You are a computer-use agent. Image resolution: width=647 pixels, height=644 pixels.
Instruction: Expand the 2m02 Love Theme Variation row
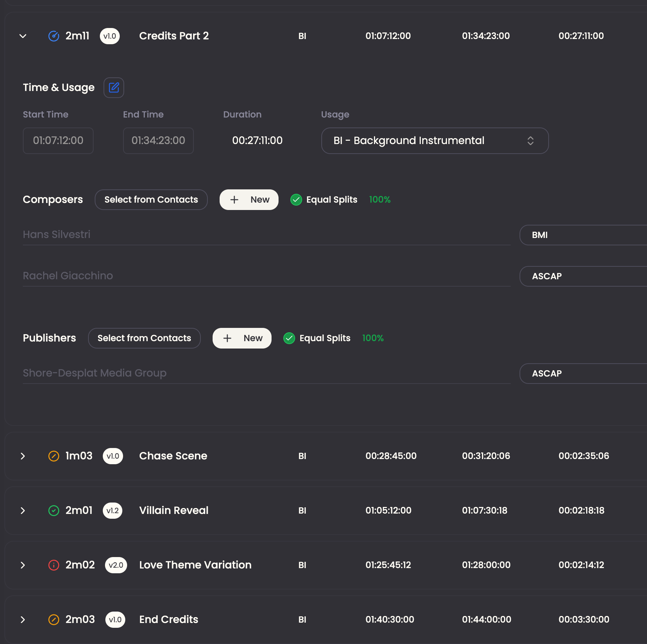tap(23, 565)
